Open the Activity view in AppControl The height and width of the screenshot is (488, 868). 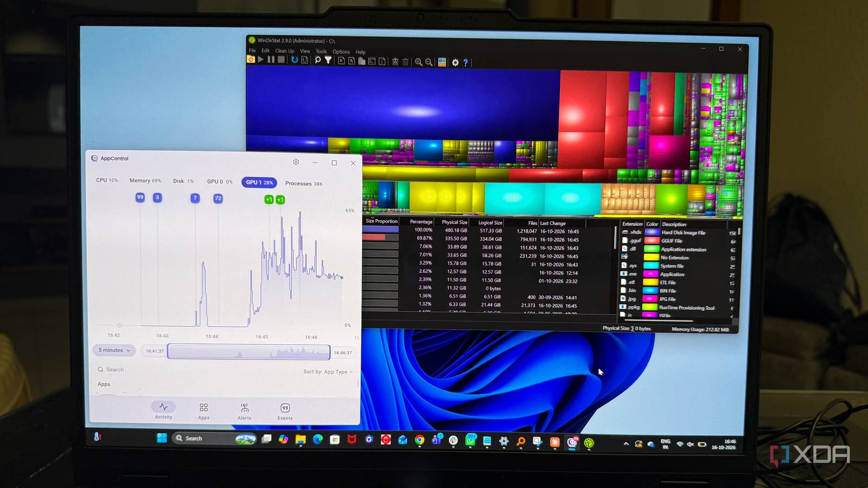tap(163, 410)
